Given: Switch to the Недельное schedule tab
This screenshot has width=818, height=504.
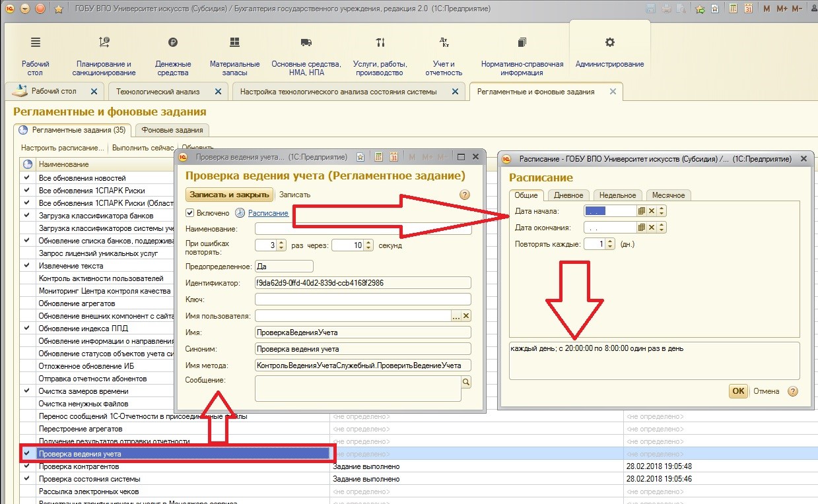Looking at the screenshot, I should pos(618,195).
